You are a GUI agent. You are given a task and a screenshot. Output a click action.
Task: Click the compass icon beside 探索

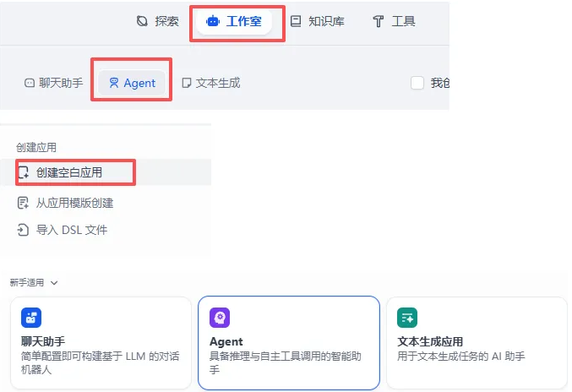(142, 21)
